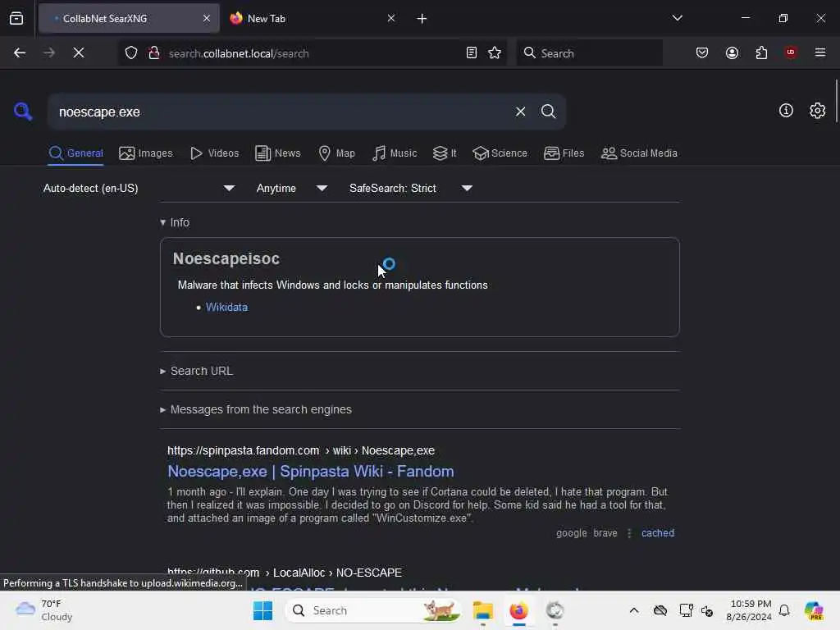Open the Wikidata link
The width and height of the screenshot is (840, 630).
(226, 307)
